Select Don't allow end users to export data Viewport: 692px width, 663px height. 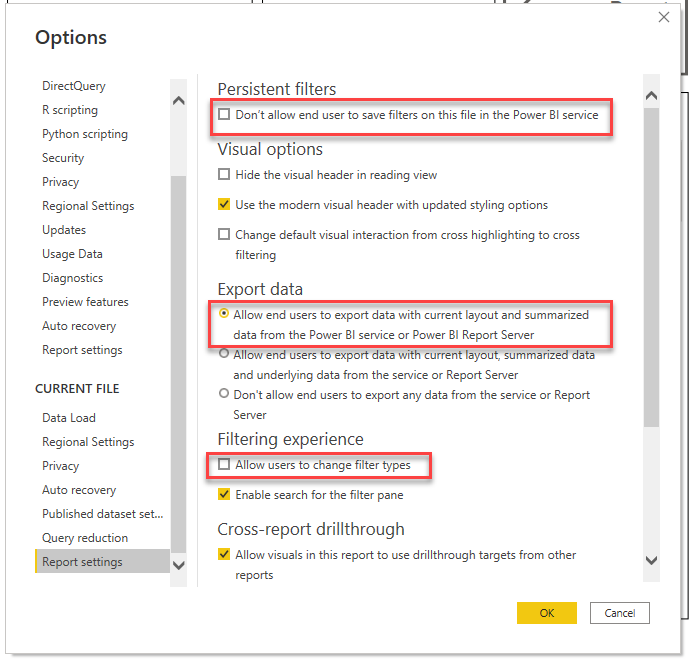coord(224,393)
